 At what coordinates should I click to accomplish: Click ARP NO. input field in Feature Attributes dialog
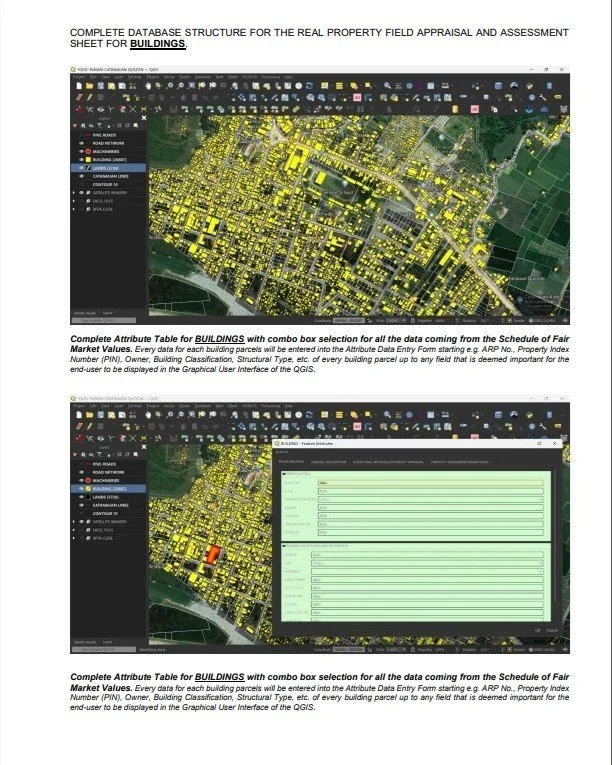coord(430,483)
